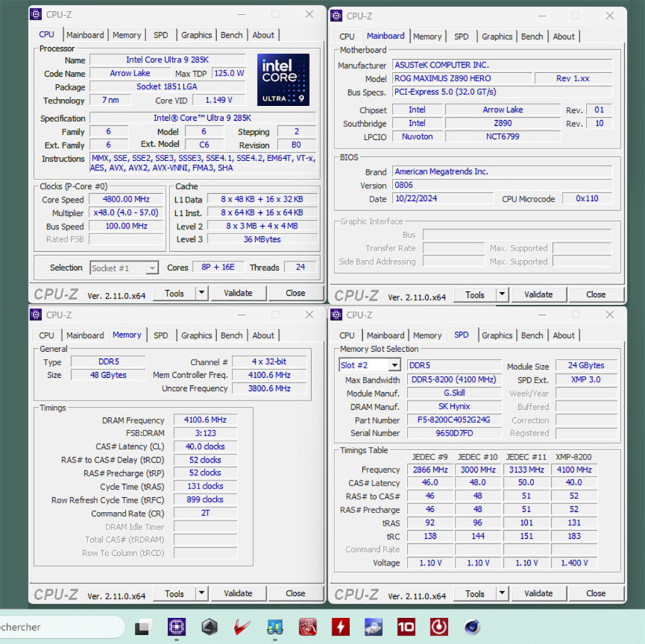The width and height of the screenshot is (645, 644).
Task: Expand the Tools arrow in the CPU window
Action: (x=202, y=293)
